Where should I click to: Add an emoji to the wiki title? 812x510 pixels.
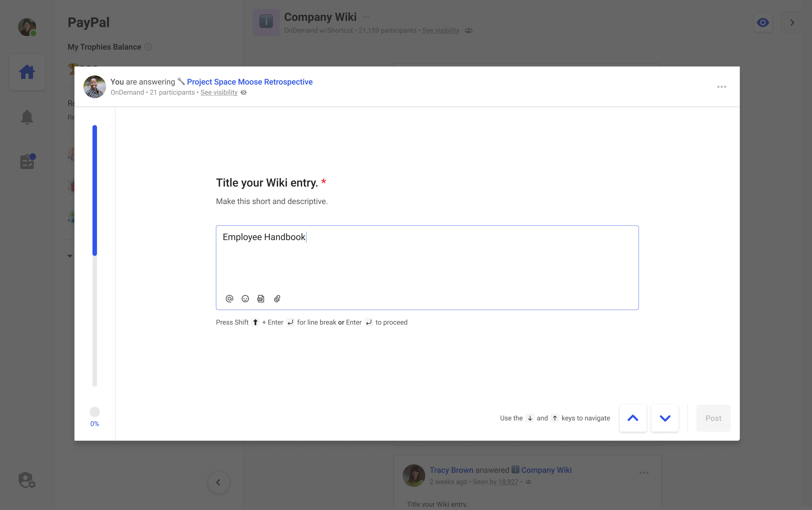[x=245, y=299]
